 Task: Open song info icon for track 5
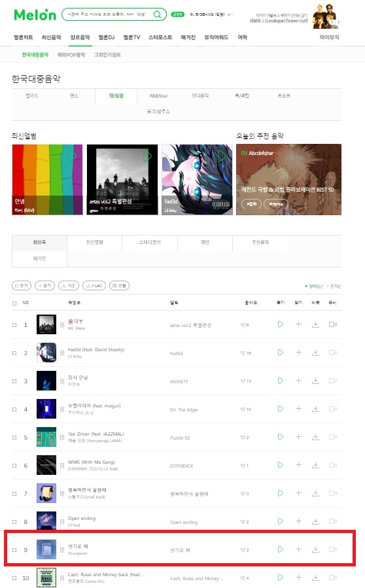(x=62, y=437)
